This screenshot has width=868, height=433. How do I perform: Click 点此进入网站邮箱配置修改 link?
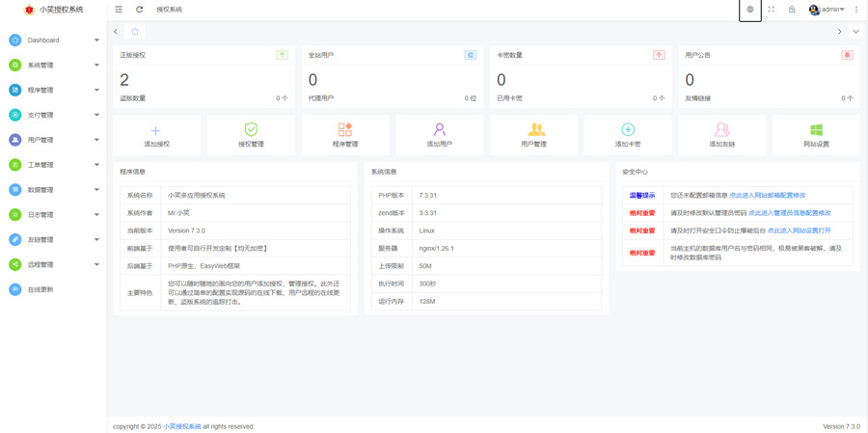(767, 196)
